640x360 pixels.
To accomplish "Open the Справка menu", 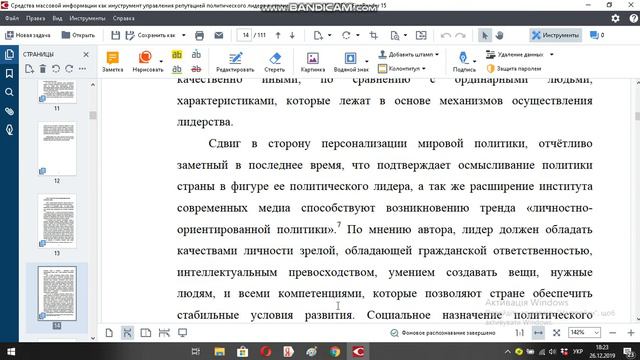I will click(x=123, y=18).
